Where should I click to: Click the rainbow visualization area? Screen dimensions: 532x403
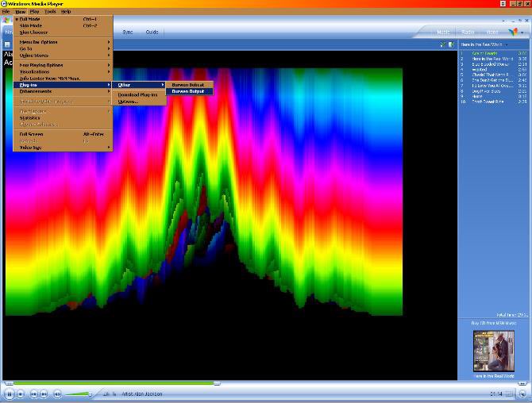pyautogui.click(x=203, y=191)
